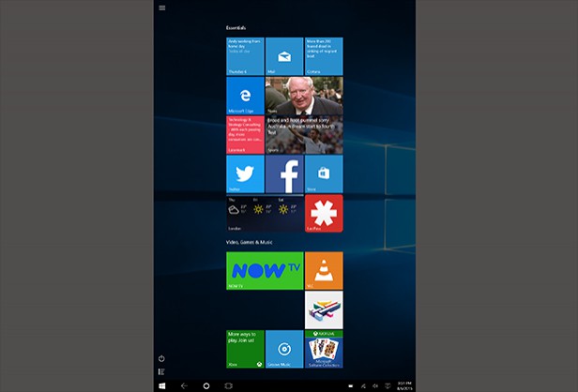Open the volume icon in system tray
The height and width of the screenshot is (392, 578).
coord(375,386)
